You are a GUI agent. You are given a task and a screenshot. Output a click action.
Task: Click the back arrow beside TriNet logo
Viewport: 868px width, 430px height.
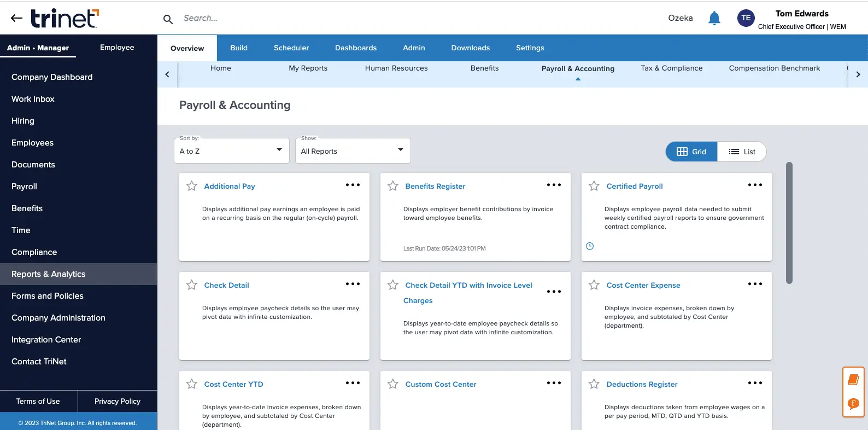click(16, 18)
